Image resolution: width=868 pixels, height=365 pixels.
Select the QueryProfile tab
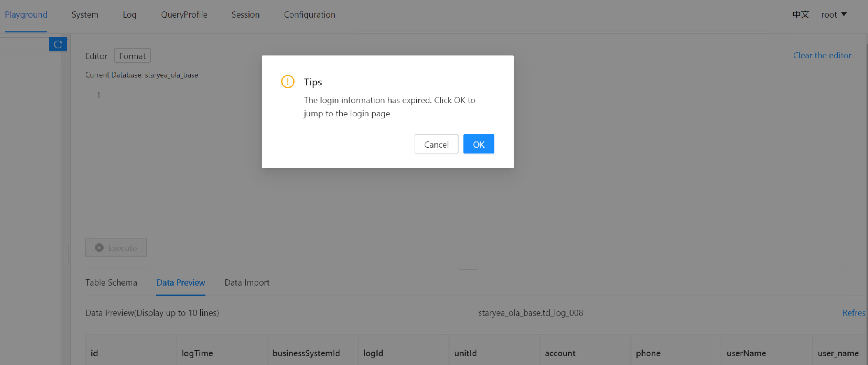184,14
